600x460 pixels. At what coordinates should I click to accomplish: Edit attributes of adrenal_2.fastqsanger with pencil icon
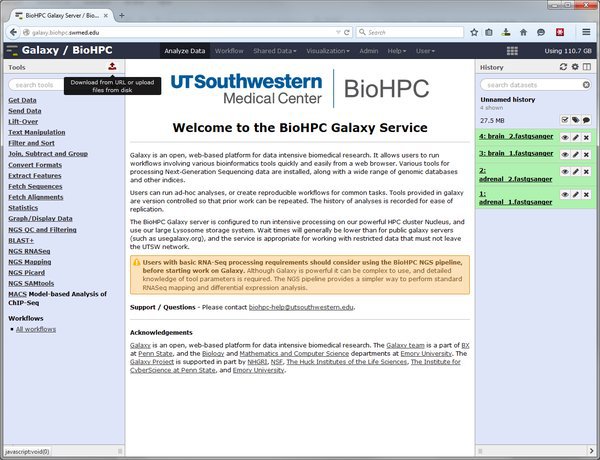tap(576, 171)
